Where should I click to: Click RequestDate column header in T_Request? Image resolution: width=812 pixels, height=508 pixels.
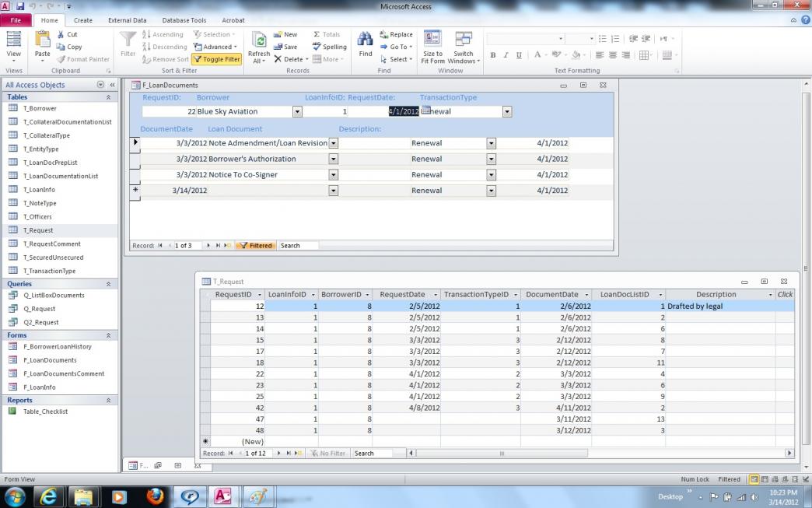[x=406, y=294]
